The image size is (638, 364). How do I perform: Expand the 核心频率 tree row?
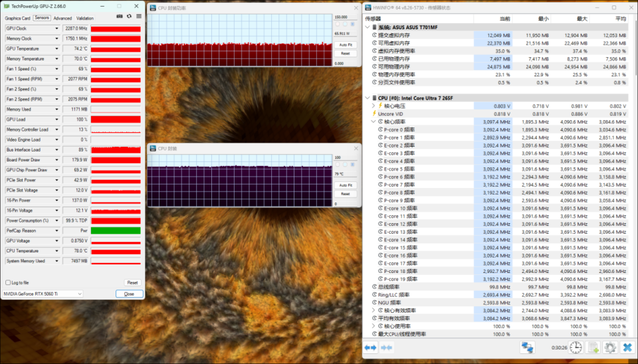(373, 122)
